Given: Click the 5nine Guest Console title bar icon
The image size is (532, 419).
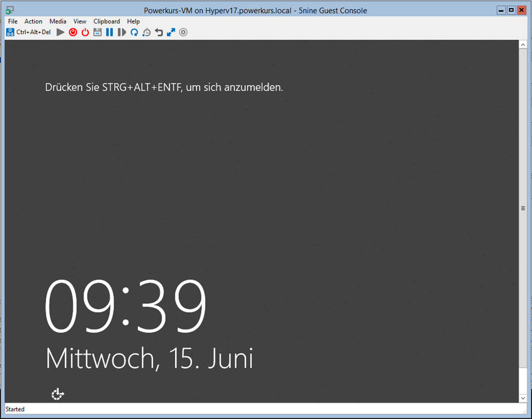Looking at the screenshot, I should (9, 10).
